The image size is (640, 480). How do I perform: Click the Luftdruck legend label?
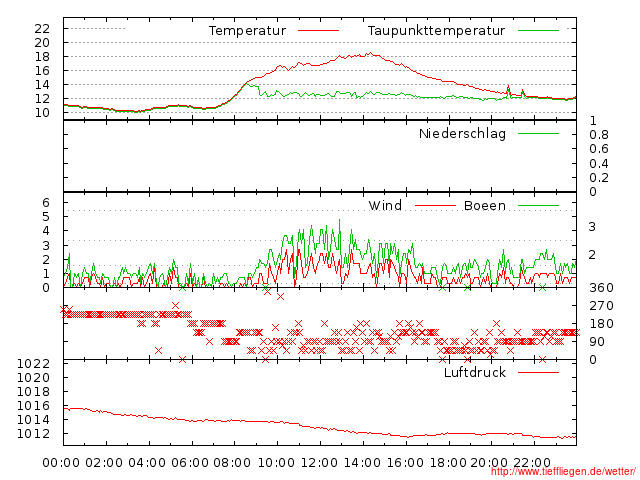point(475,372)
